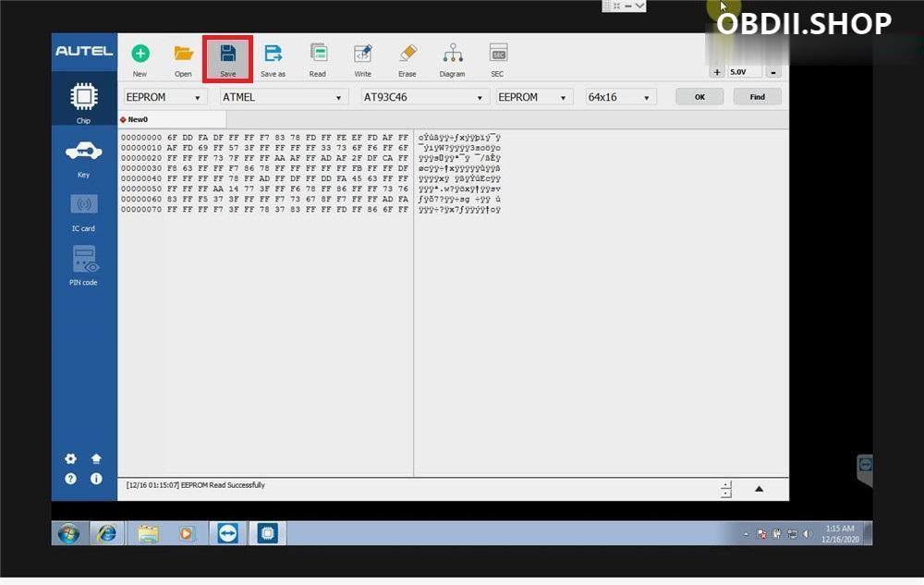This screenshot has width=924, height=585.
Task: Open settings gear in sidebar
Action: coord(71,458)
